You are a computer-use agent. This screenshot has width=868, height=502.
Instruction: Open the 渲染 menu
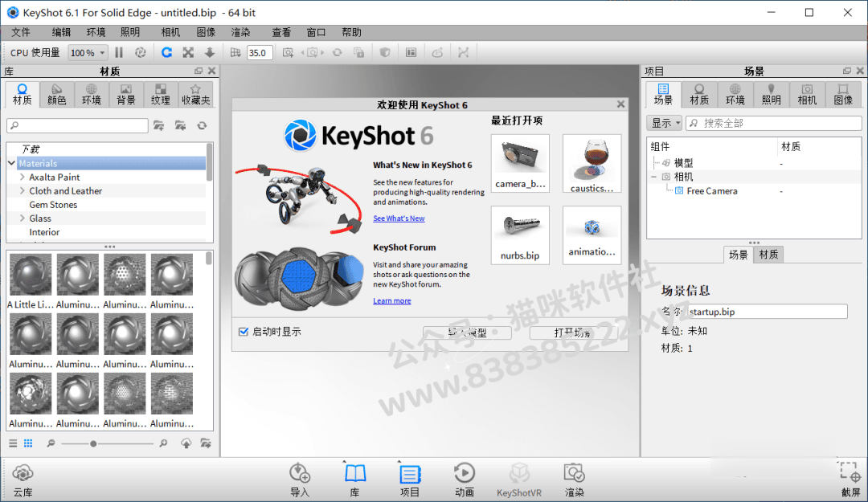click(241, 33)
